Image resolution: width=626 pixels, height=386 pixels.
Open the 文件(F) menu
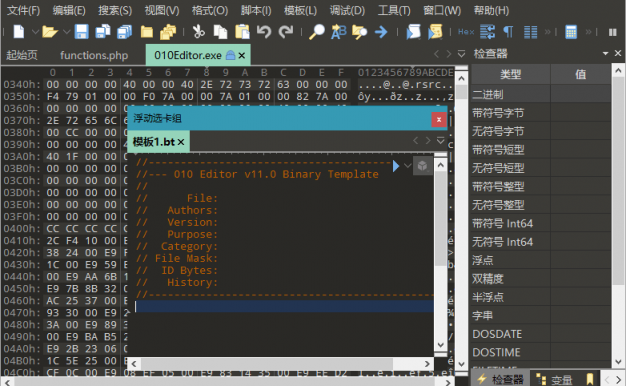coord(24,10)
